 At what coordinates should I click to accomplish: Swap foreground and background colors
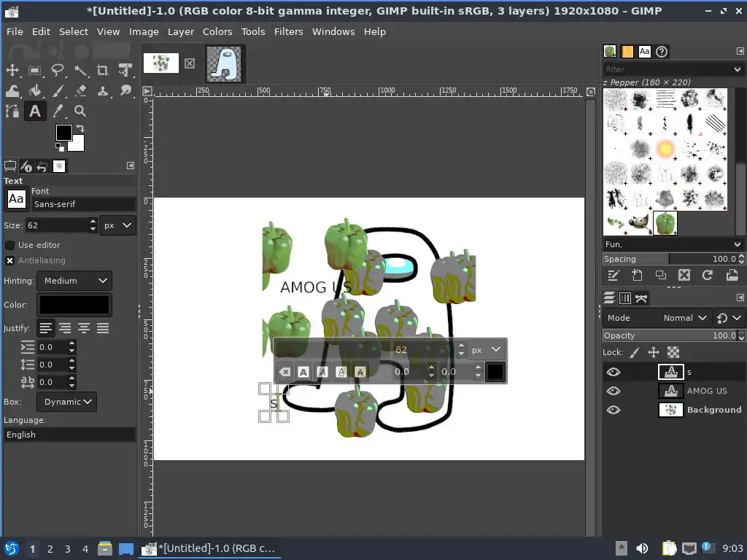pyautogui.click(x=80, y=128)
